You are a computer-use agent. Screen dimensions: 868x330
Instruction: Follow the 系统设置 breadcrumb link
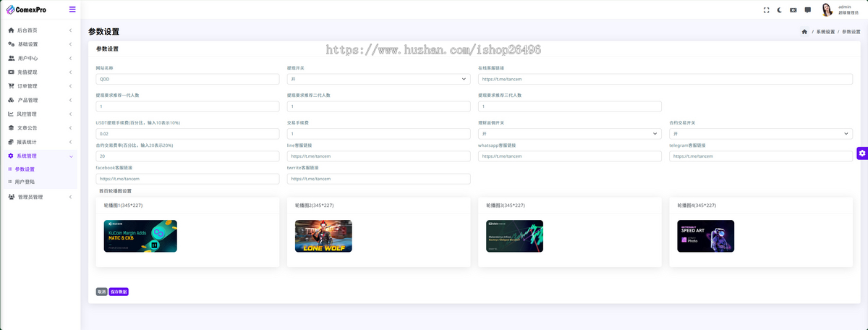[825, 32]
